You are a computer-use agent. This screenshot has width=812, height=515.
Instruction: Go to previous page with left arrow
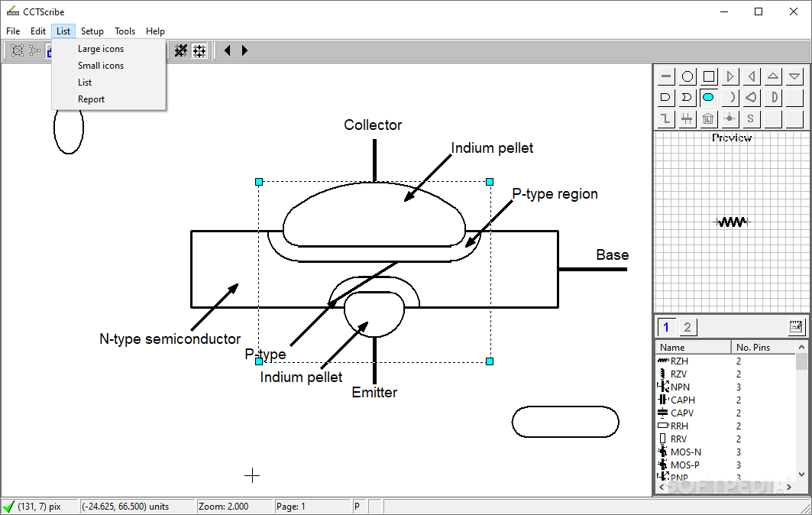tap(228, 50)
